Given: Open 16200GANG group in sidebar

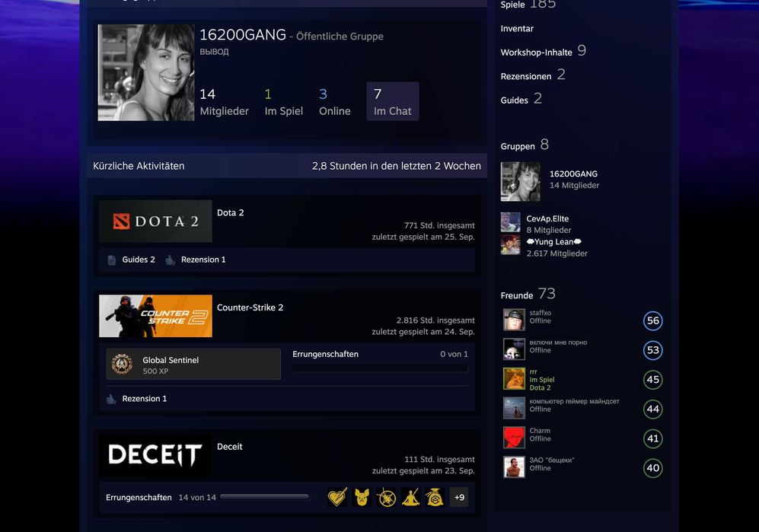Looking at the screenshot, I should click(x=573, y=174).
